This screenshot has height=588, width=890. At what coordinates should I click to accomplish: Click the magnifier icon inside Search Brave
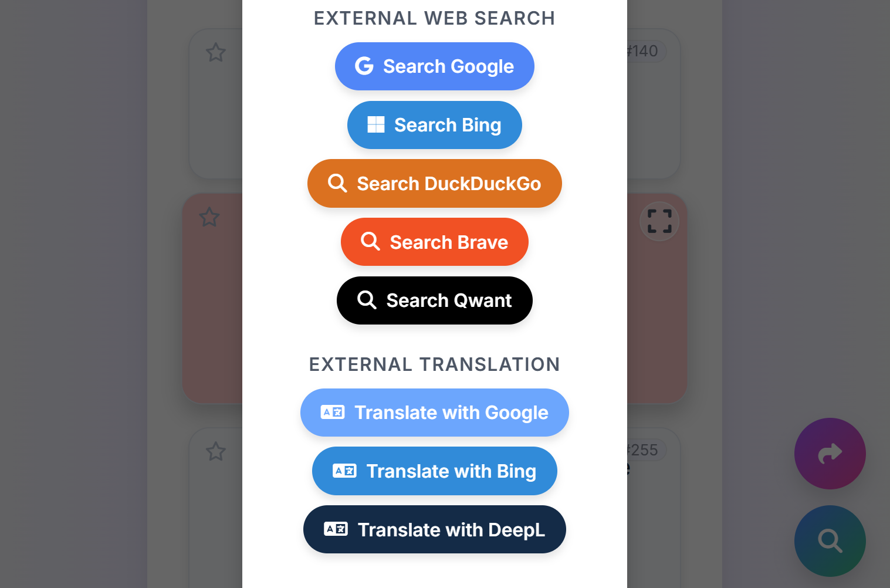370,241
